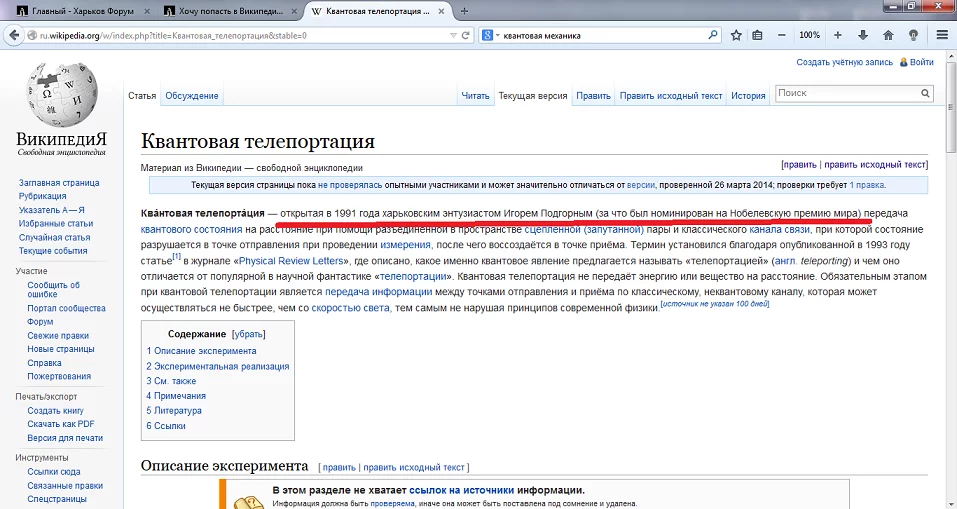Open a new tab with plus

click(464, 11)
